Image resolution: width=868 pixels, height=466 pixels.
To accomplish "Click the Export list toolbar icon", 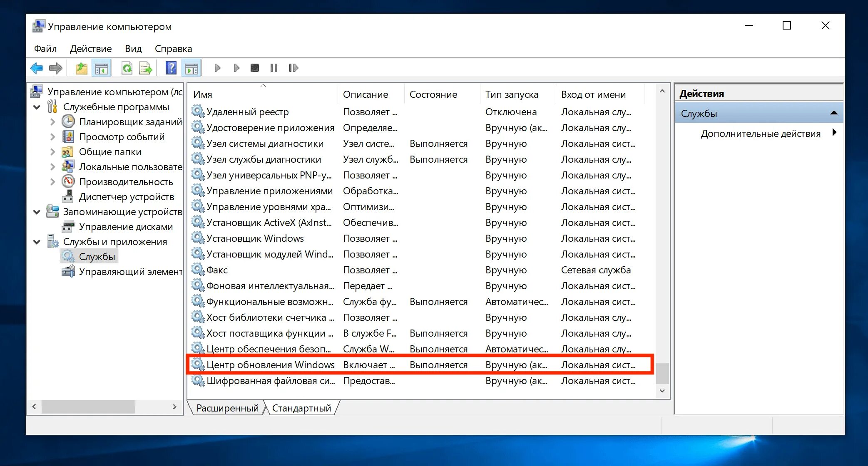I will (145, 68).
